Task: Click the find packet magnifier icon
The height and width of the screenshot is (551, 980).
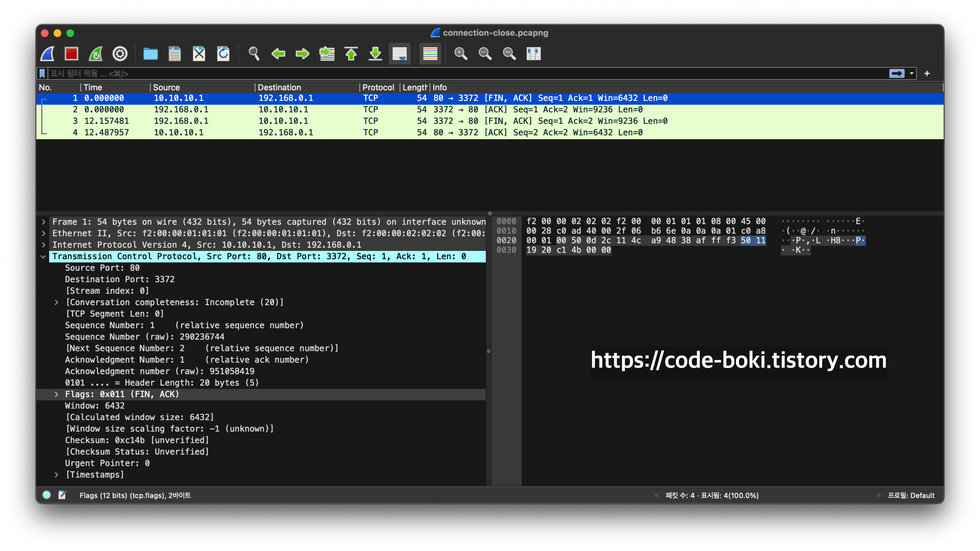Action: (x=254, y=54)
